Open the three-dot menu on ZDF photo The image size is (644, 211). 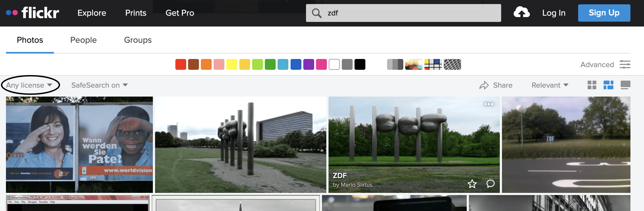[x=489, y=104]
